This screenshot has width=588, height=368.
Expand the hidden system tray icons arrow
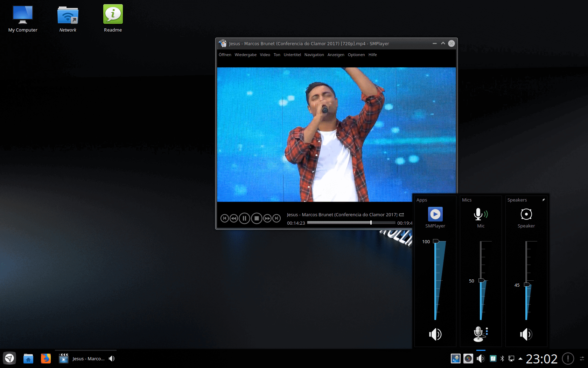(x=520, y=359)
